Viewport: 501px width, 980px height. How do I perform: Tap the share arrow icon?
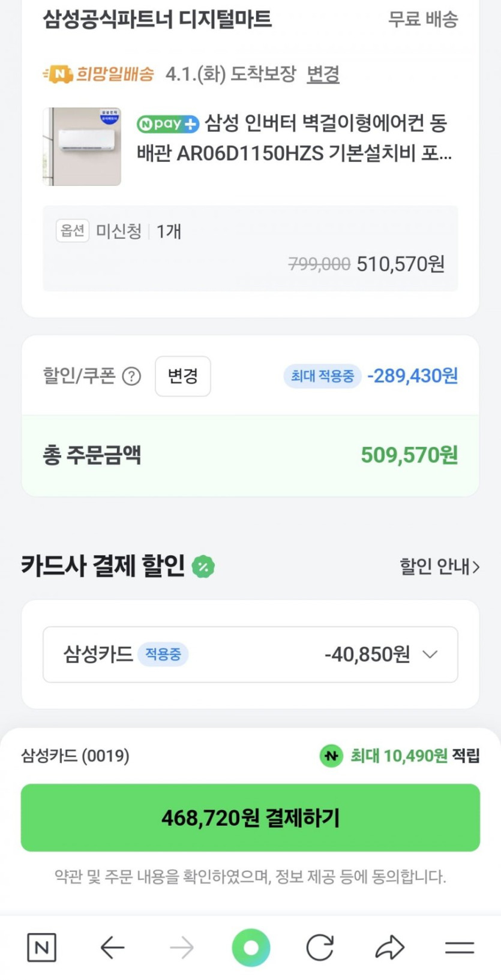pos(390,948)
